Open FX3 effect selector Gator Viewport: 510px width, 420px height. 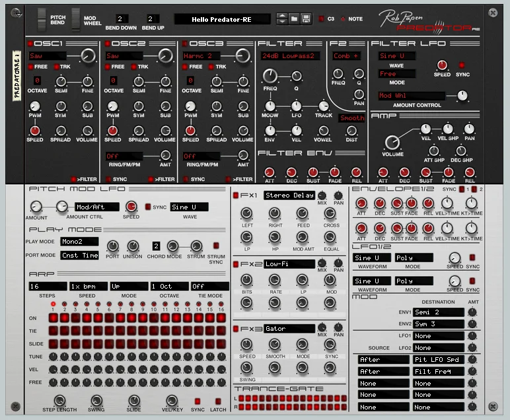tap(289, 328)
